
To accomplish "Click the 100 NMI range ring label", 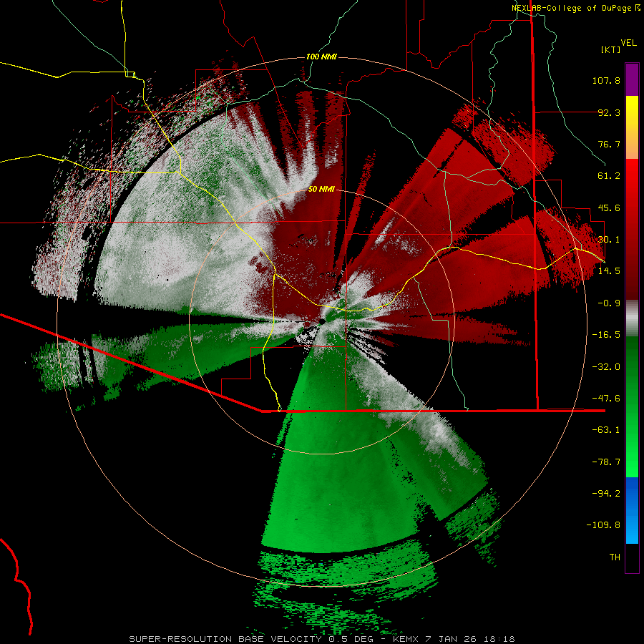I will 321,57.
